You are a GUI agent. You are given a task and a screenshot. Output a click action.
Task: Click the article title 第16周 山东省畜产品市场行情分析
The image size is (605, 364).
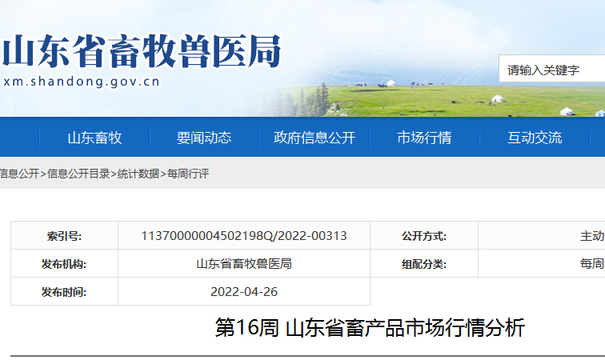tap(370, 328)
